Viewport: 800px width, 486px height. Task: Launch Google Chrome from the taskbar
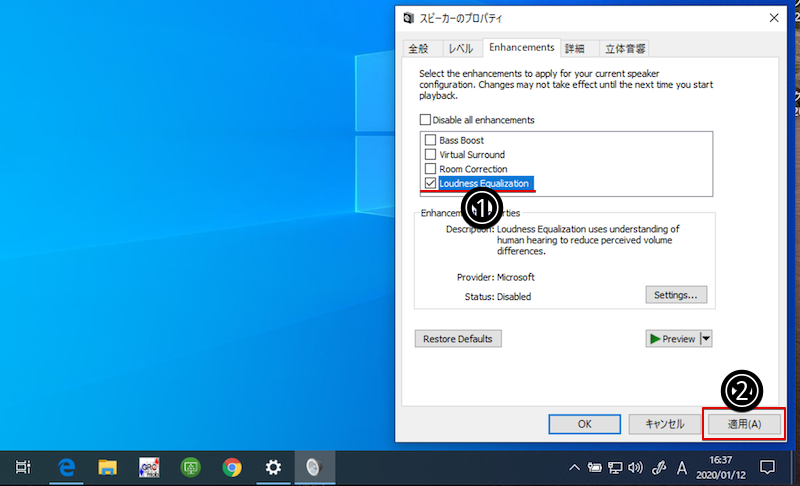[232, 467]
